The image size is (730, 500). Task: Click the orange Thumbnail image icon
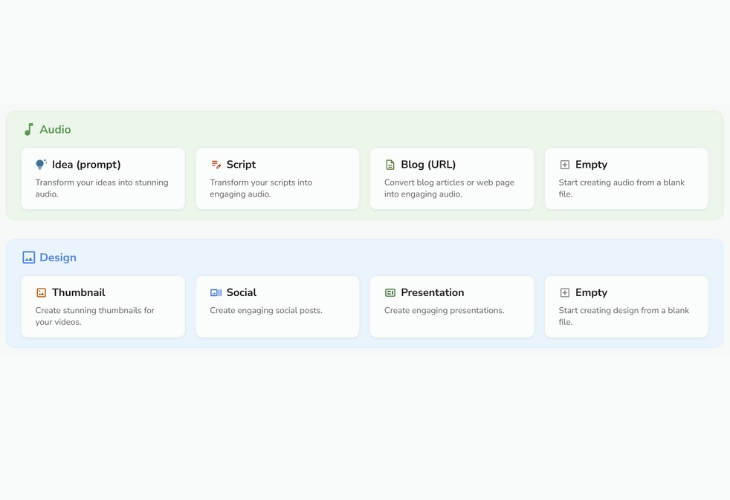click(x=41, y=292)
